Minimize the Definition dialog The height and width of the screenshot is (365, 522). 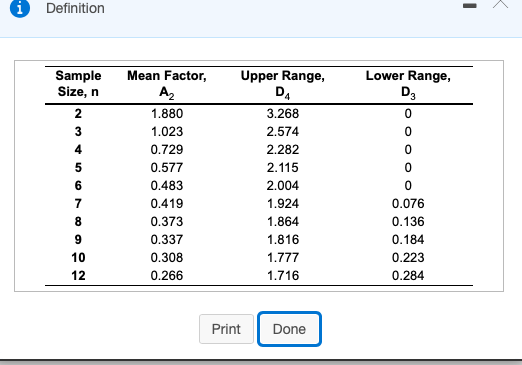469,6
